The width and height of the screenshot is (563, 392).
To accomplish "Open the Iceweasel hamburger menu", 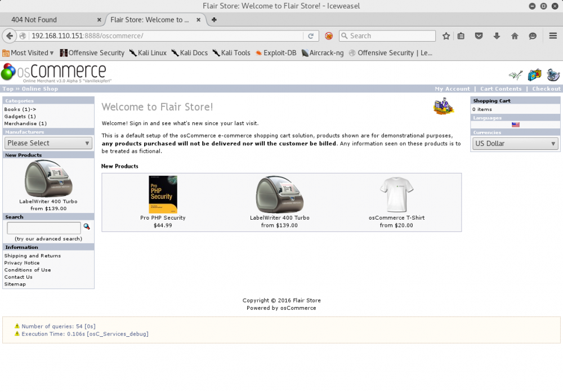I will [x=553, y=36].
